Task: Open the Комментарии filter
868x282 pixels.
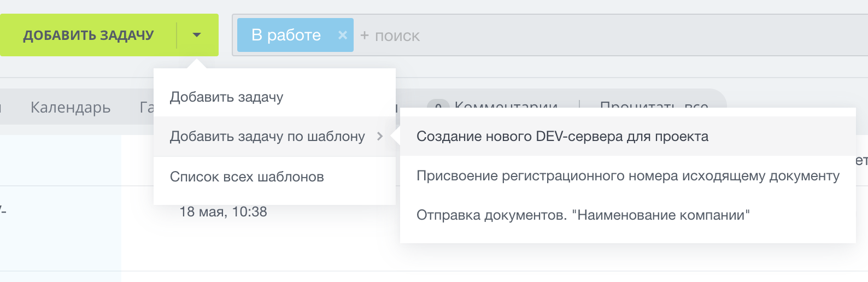Action: 506,105
